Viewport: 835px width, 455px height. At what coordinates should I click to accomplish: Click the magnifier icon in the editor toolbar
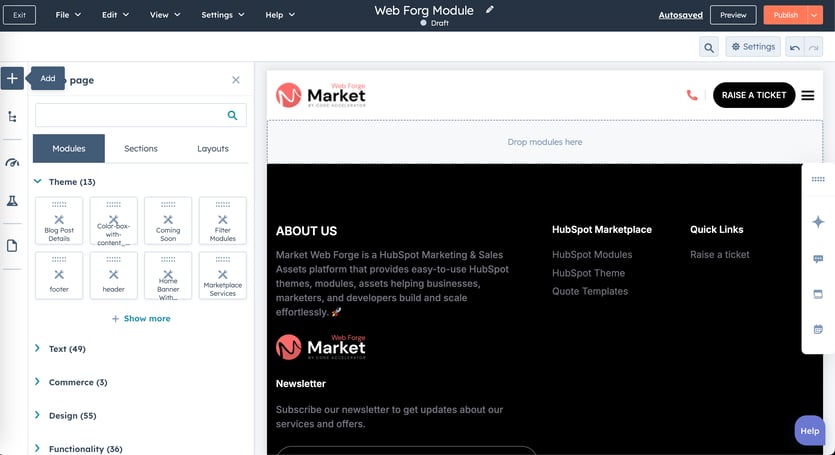pos(709,47)
